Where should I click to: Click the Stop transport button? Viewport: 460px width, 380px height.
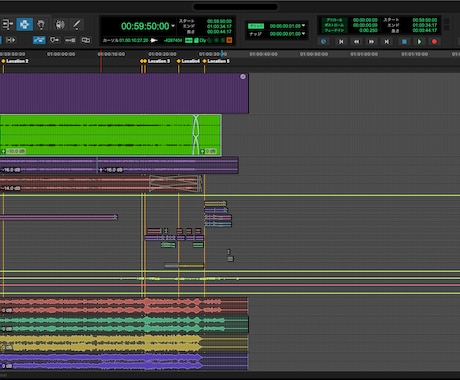click(x=404, y=42)
